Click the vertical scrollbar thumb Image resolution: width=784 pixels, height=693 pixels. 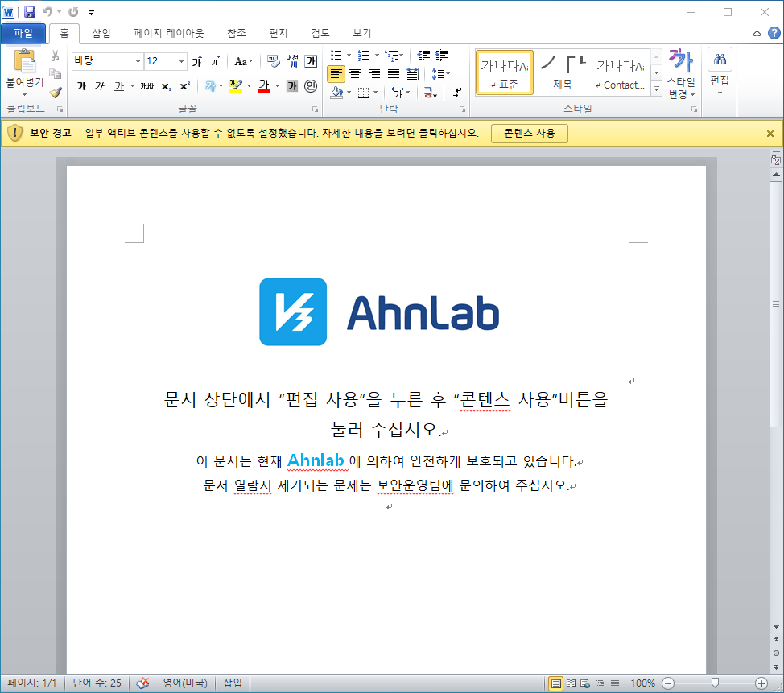click(775, 304)
